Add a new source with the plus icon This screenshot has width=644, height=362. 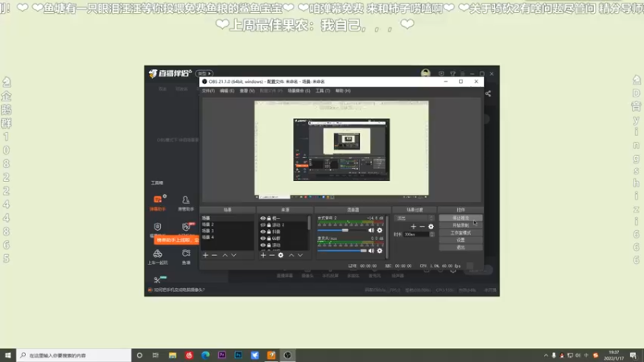point(263,255)
